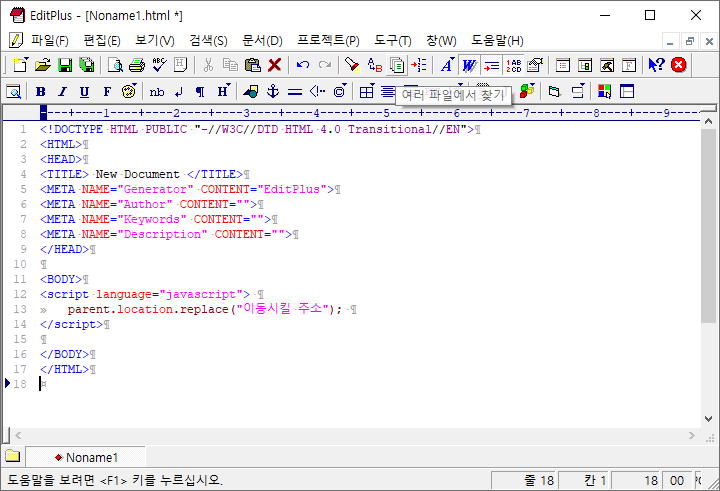The image size is (720, 491).
Task: Open the 도움말(H) menu
Action: tap(497, 41)
